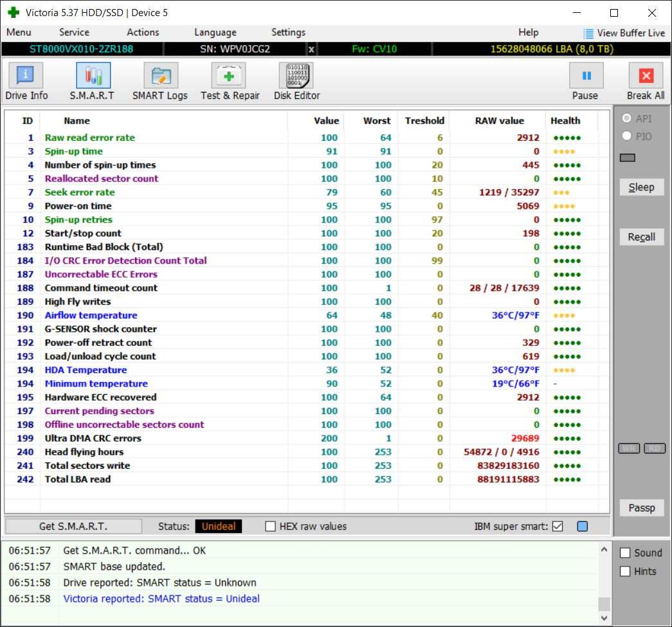Enable the Sound checkbox
The image size is (672, 627).
pos(625,553)
